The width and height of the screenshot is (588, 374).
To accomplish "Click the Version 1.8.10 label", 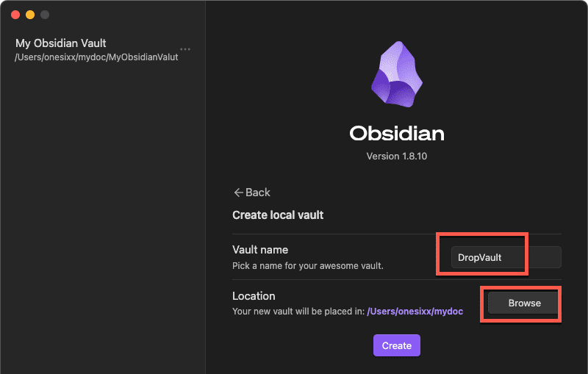I will (x=396, y=157).
